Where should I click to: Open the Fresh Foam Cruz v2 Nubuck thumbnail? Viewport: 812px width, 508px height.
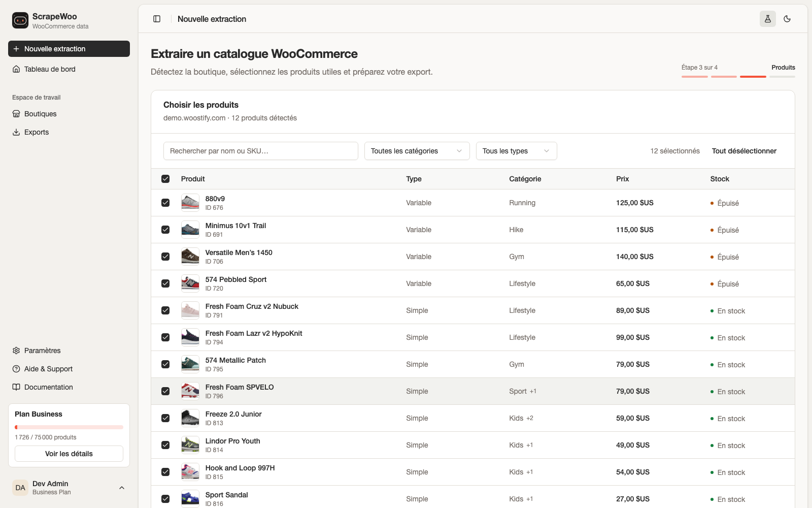[190, 310]
